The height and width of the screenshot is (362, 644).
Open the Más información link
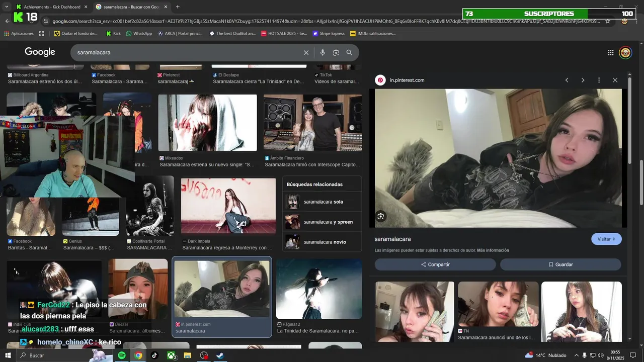click(493, 250)
